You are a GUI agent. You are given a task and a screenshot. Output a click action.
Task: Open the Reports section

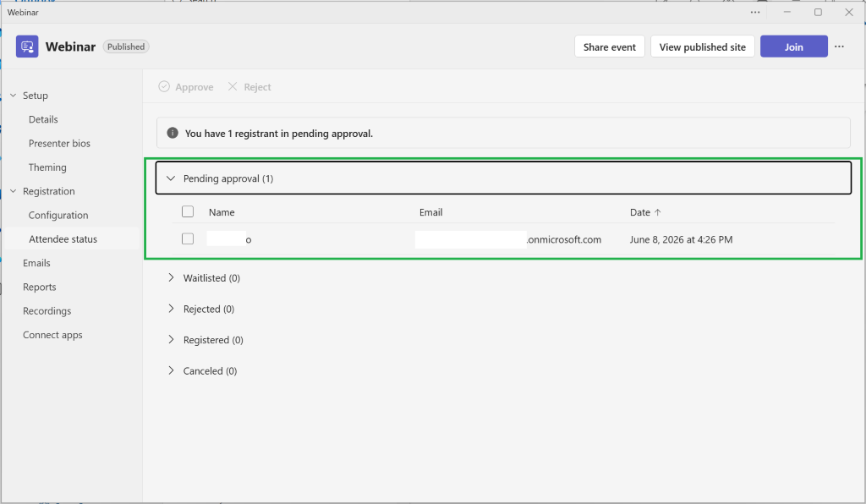[x=39, y=287]
